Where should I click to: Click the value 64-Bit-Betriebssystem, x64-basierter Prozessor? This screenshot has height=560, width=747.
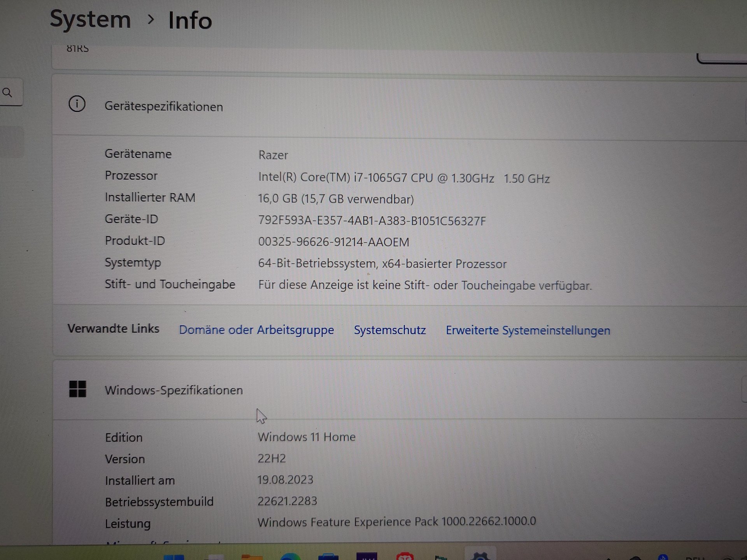(382, 264)
